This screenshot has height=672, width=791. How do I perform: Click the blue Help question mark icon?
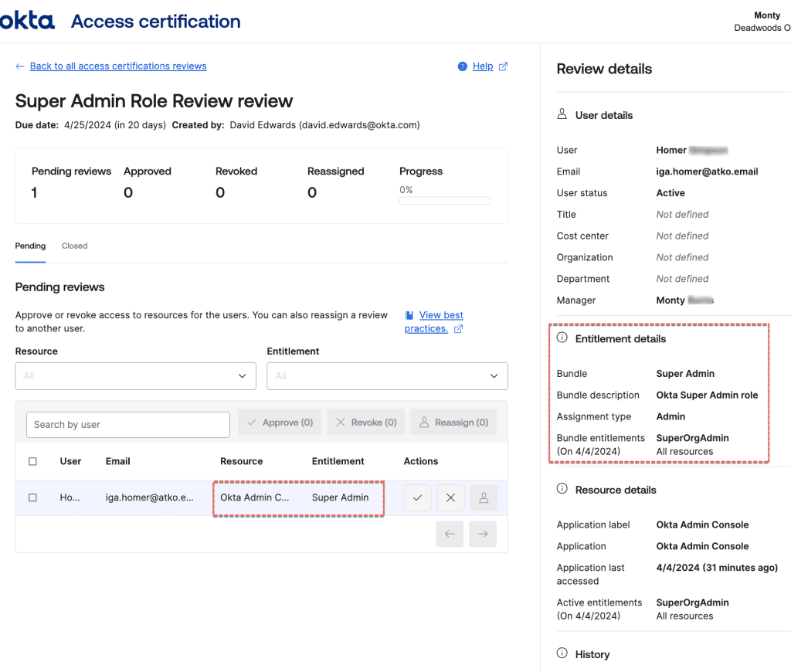[463, 66]
